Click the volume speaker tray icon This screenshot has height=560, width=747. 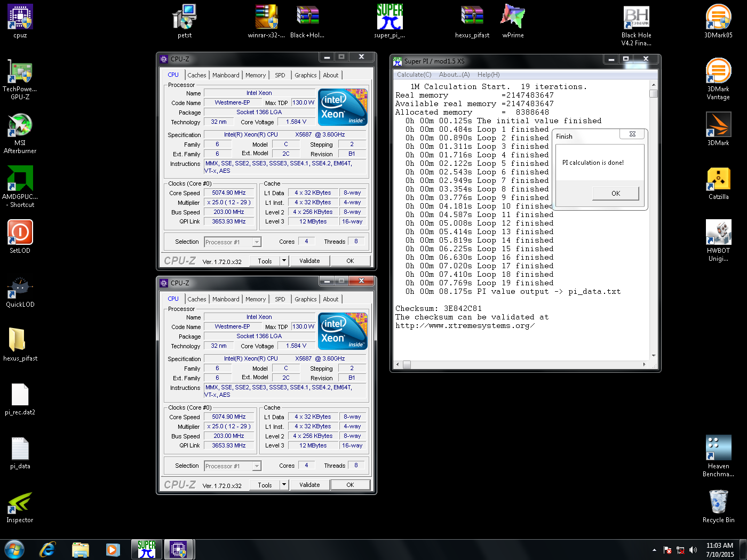point(693,550)
